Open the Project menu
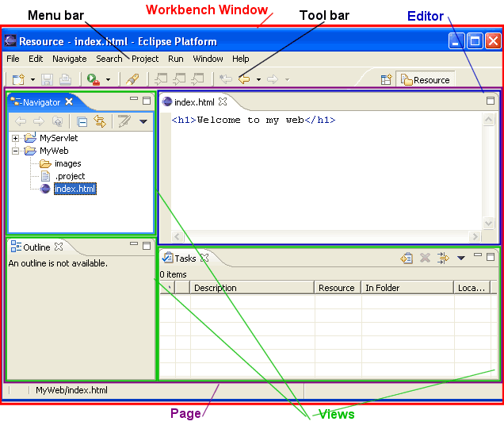The image size is (504, 429). point(145,59)
